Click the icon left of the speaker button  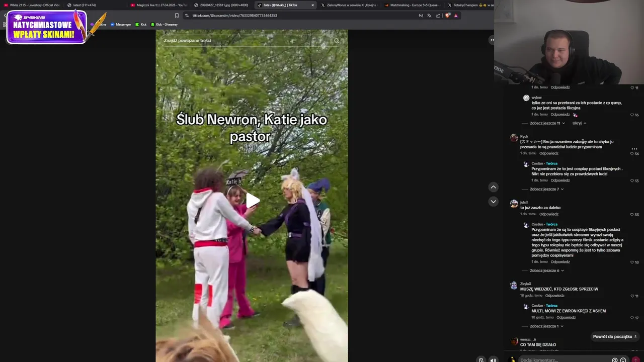point(481,359)
